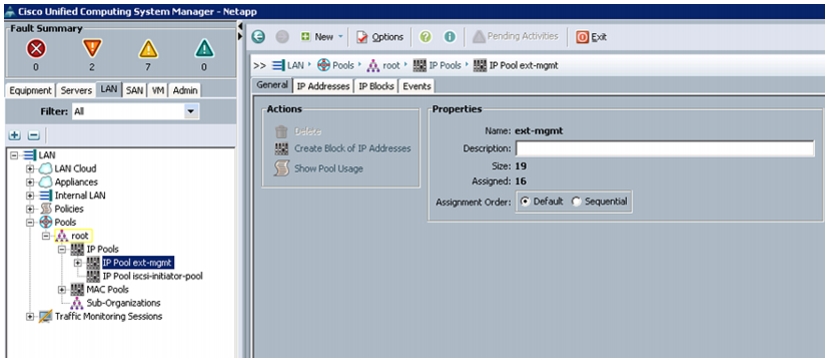Click the green help question mark icon
Viewport: 826px width, 360px height.
pyautogui.click(x=426, y=37)
